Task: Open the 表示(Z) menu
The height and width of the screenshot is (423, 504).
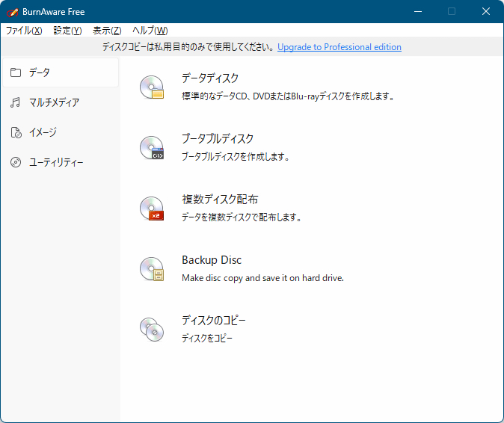Action: tap(107, 31)
